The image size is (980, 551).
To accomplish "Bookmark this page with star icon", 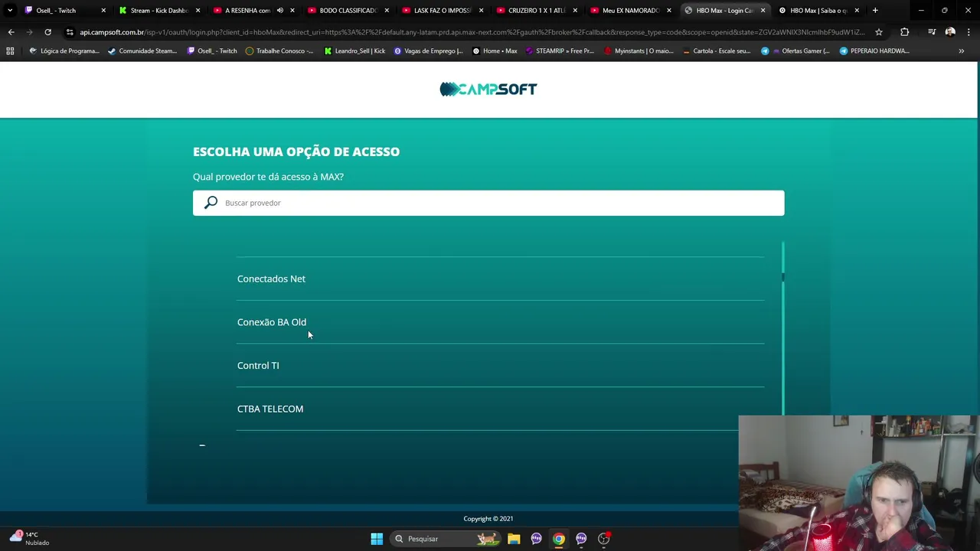I will click(879, 32).
